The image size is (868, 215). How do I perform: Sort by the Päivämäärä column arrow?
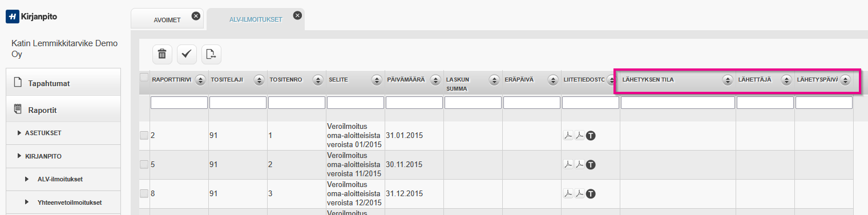click(x=435, y=80)
